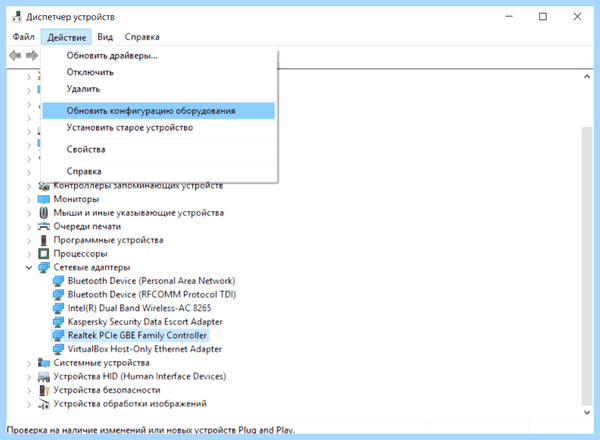Click the forward arrow toolbar icon

pos(32,55)
